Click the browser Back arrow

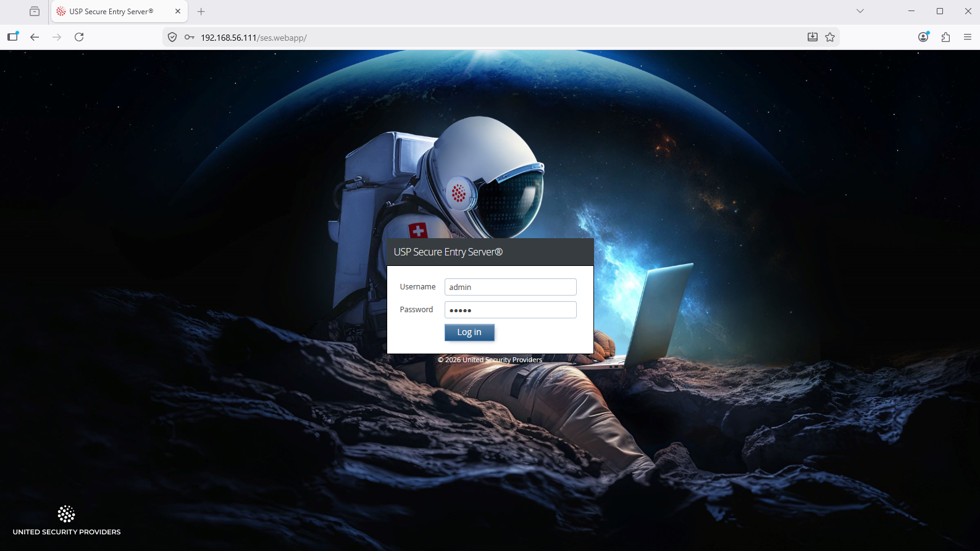(35, 37)
